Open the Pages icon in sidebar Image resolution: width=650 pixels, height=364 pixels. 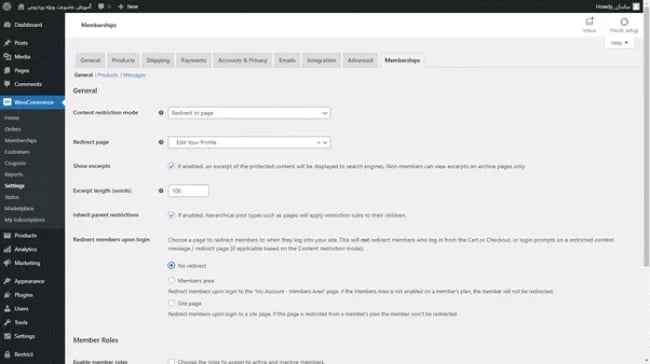(x=7, y=70)
